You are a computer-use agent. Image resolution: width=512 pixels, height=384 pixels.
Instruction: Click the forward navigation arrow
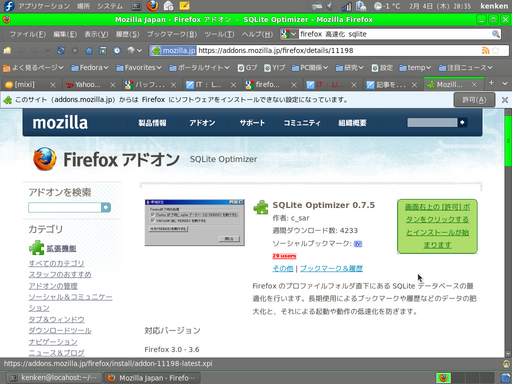34,51
